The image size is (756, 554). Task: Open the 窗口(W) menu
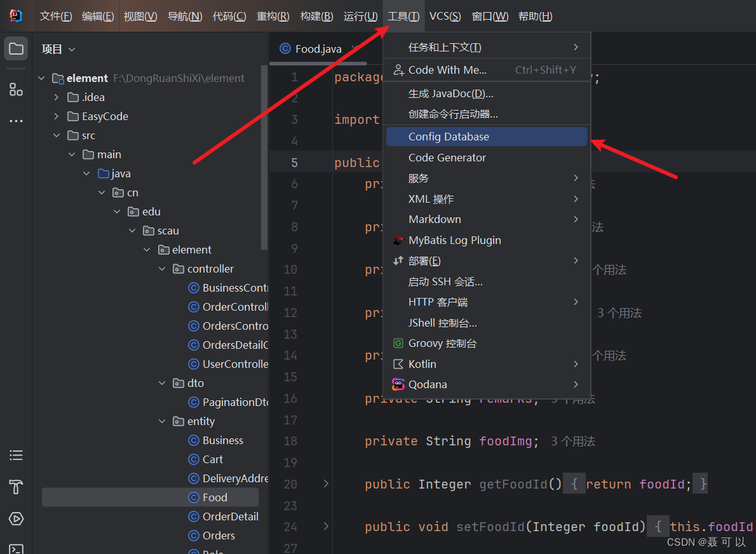(x=490, y=17)
